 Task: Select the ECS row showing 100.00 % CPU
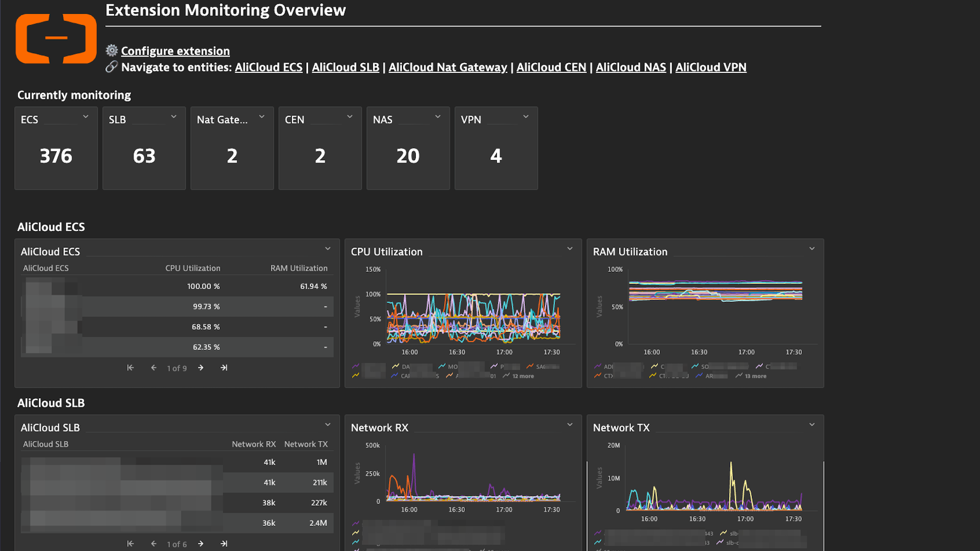[177, 286]
